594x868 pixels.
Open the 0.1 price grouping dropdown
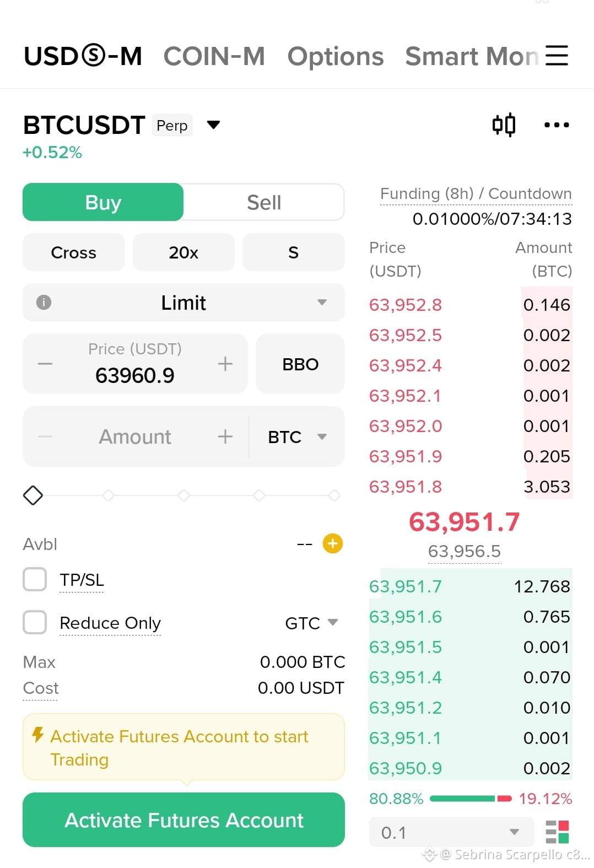(451, 832)
